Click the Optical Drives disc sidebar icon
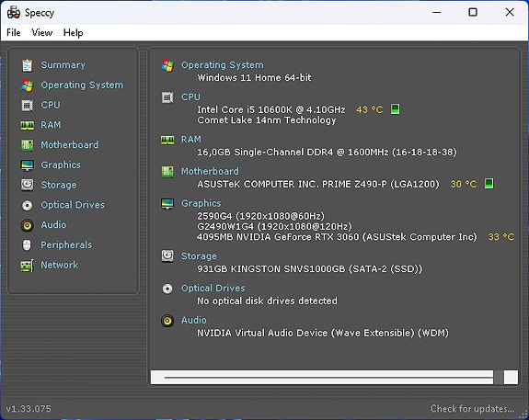The height and width of the screenshot is (420, 529). coord(27,205)
